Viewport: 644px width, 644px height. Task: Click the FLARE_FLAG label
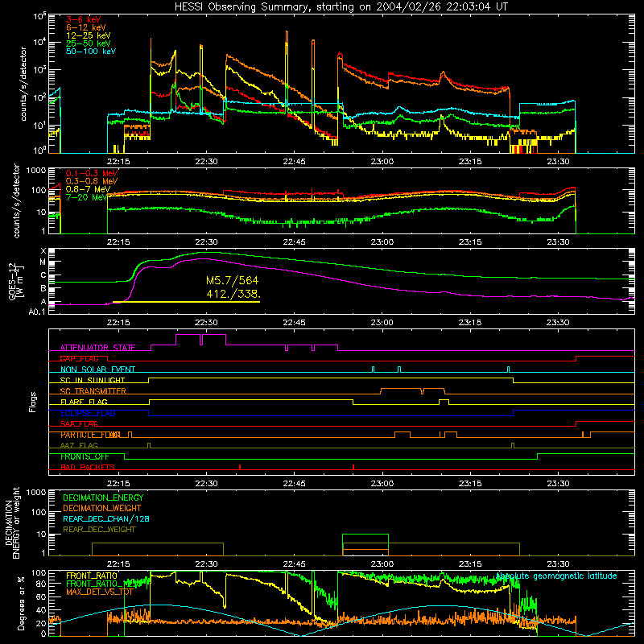84,402
